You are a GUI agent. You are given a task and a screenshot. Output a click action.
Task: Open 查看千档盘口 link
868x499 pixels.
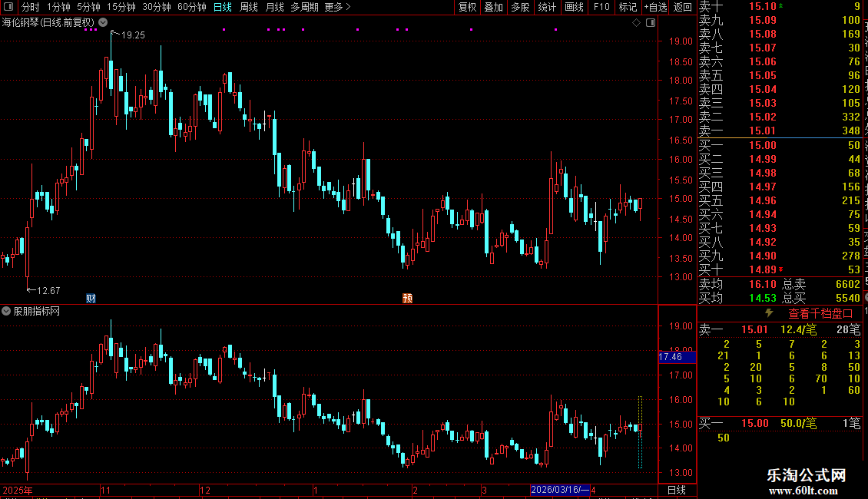pyautogui.click(x=820, y=314)
